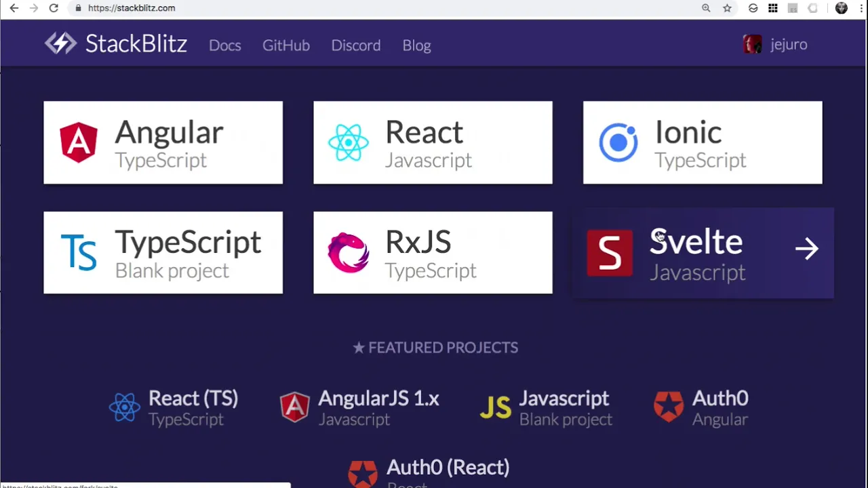This screenshot has width=868, height=488.
Task: Open the Blog navigation link
Action: (416, 45)
